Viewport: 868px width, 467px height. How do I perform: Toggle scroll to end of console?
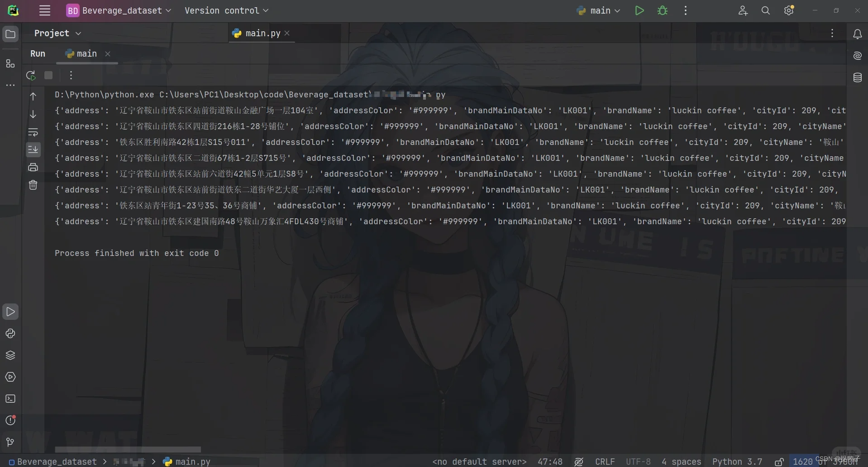[x=33, y=149]
